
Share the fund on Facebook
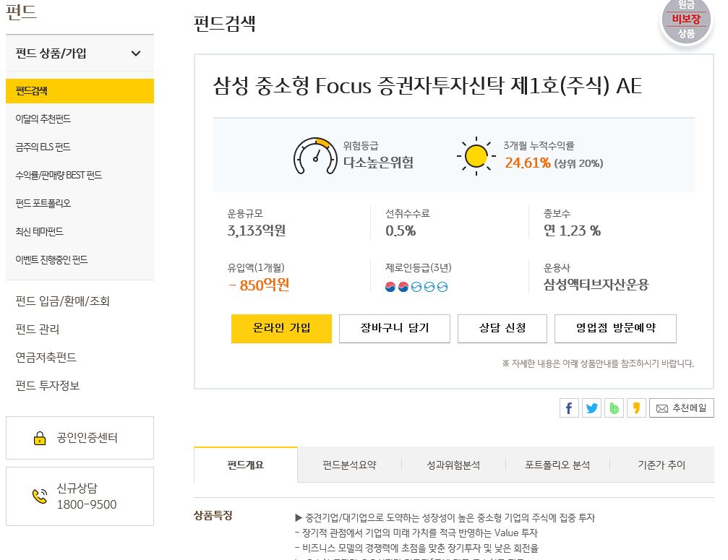pyautogui.click(x=569, y=408)
